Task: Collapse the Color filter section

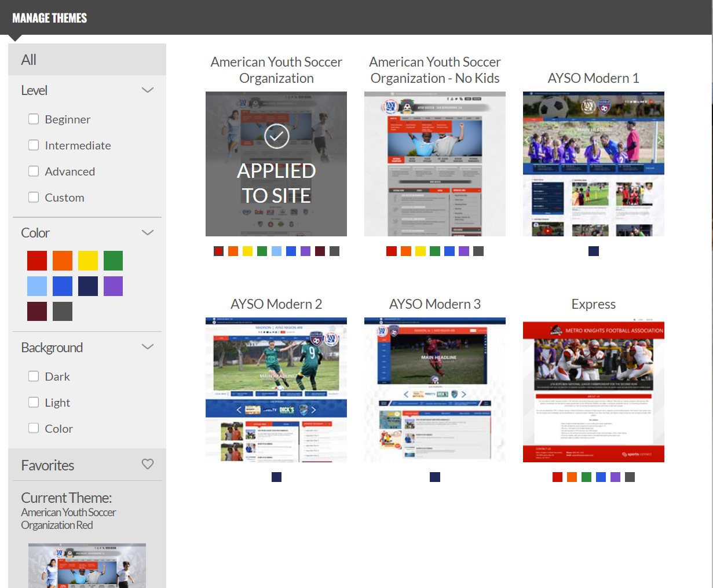Action: (148, 232)
